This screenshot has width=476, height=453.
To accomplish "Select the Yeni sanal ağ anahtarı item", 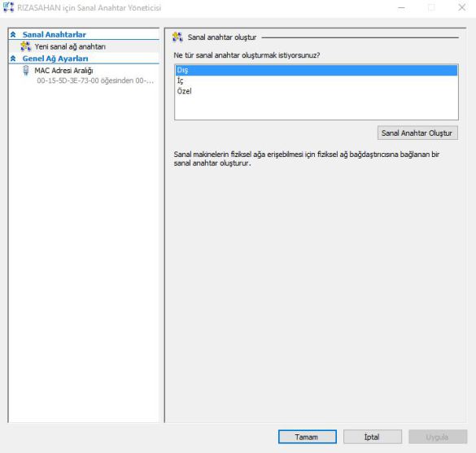I will click(x=84, y=46).
